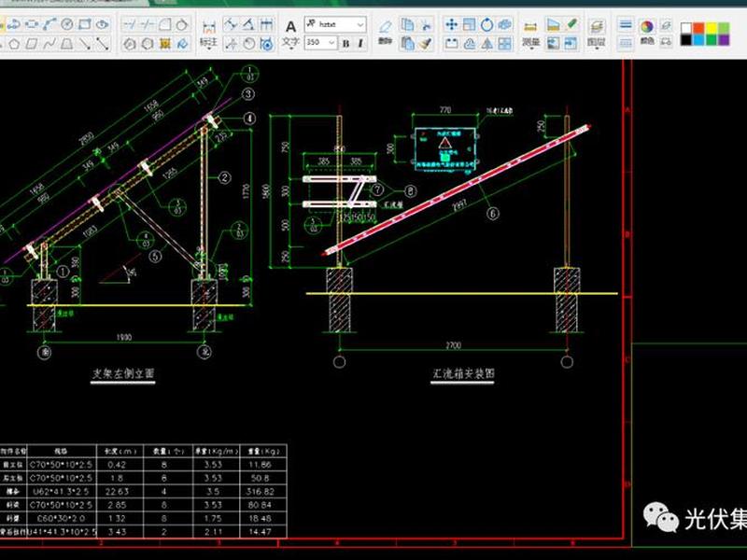Image resolution: width=747 pixels, height=560 pixels.
Task: Open the 图层 layers menu
Action: pyautogui.click(x=596, y=35)
